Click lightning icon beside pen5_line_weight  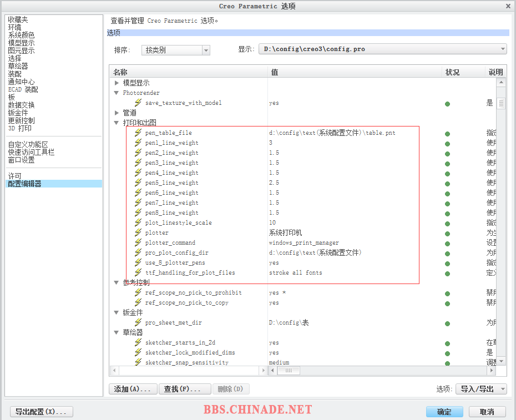[138, 183]
